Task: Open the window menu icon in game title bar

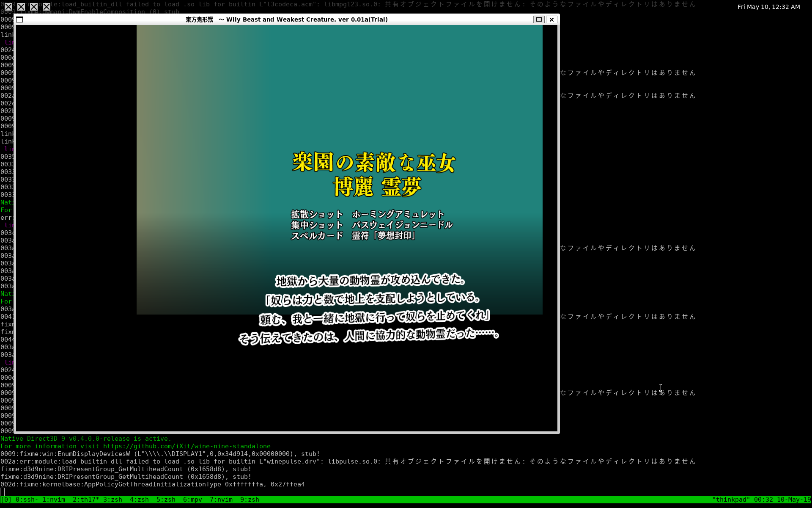Action: click(19, 19)
